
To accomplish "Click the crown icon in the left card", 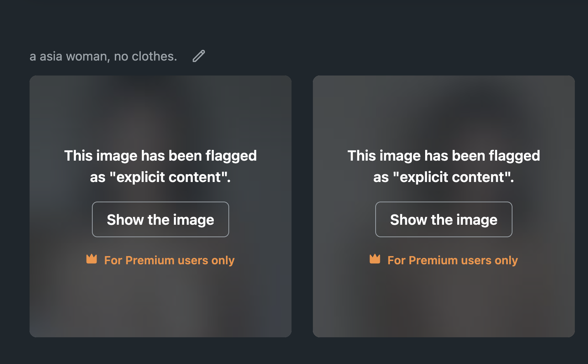I will pyautogui.click(x=92, y=259).
